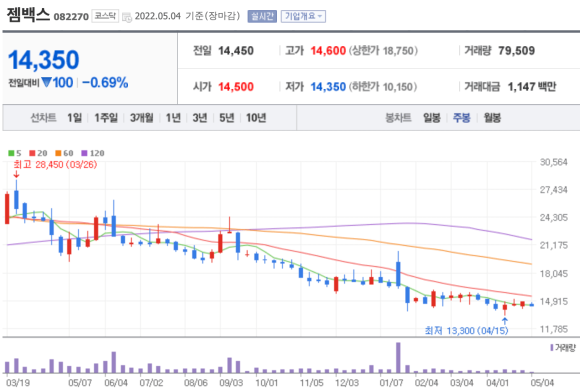Select the 3년 line chart tab
Viewport: 580px width, 392px height.
click(200, 118)
